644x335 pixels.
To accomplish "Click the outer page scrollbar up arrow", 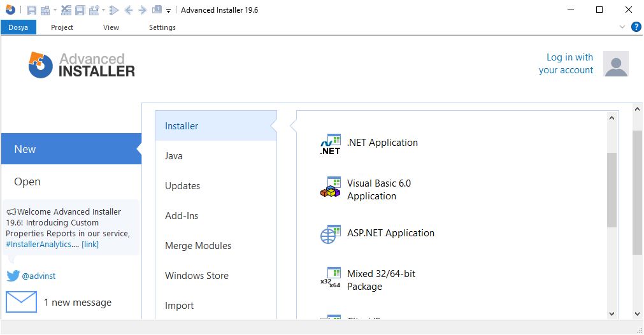I will [637, 109].
